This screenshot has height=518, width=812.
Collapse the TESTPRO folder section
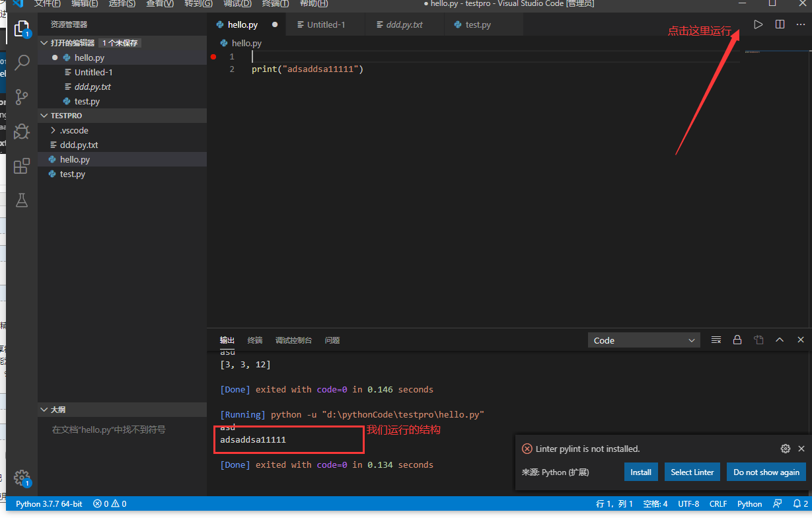pyautogui.click(x=122, y=116)
